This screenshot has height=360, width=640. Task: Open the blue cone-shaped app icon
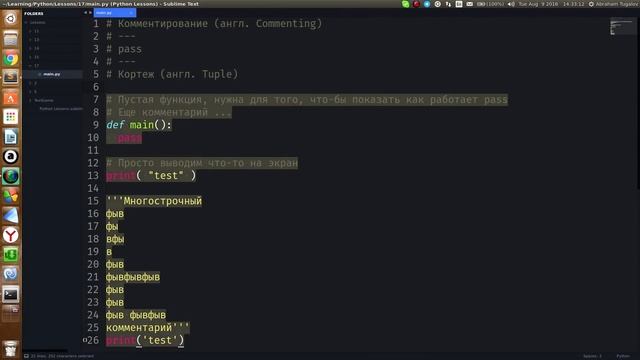[11, 216]
